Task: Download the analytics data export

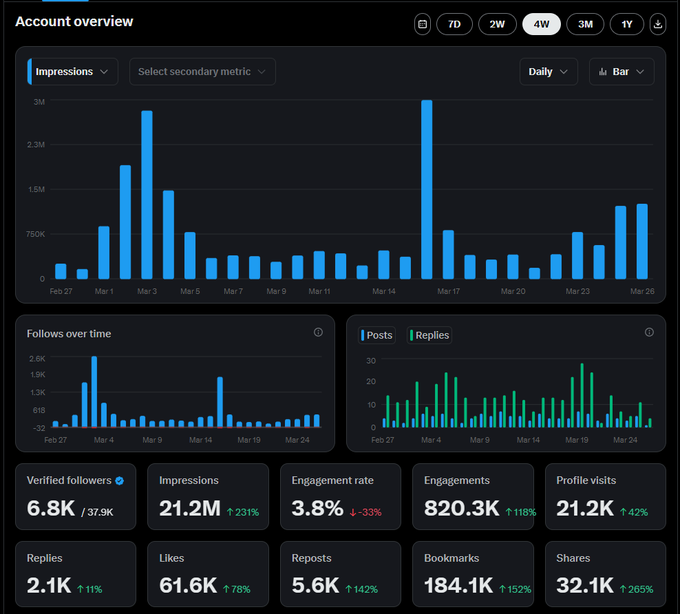Action: pos(657,24)
